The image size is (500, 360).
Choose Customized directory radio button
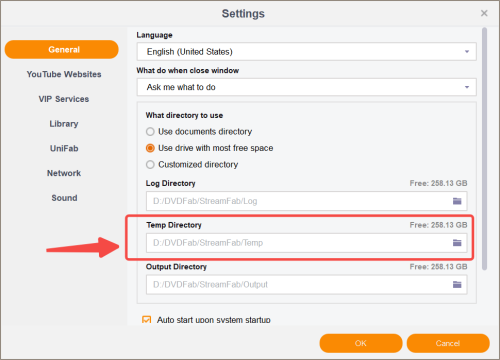tap(150, 164)
